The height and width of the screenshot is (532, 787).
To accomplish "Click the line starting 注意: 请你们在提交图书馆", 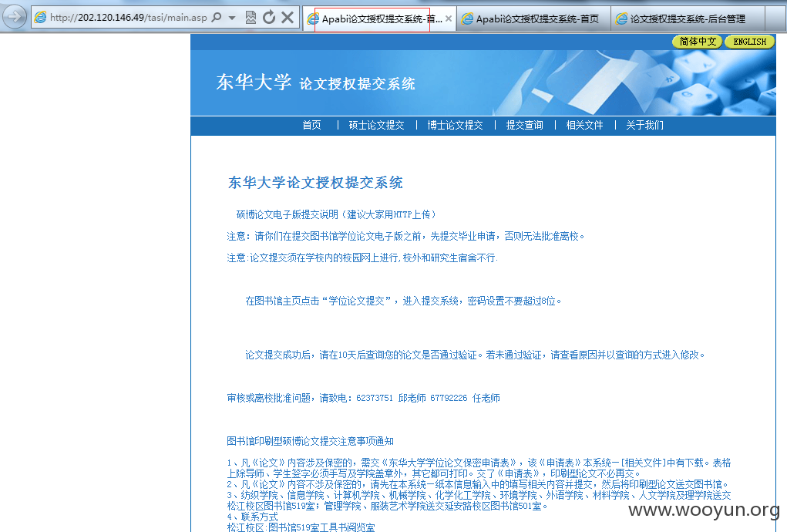I will click(405, 237).
